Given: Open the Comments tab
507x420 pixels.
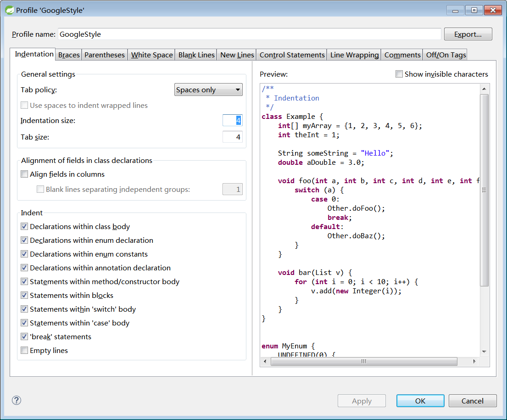Looking at the screenshot, I should point(402,55).
